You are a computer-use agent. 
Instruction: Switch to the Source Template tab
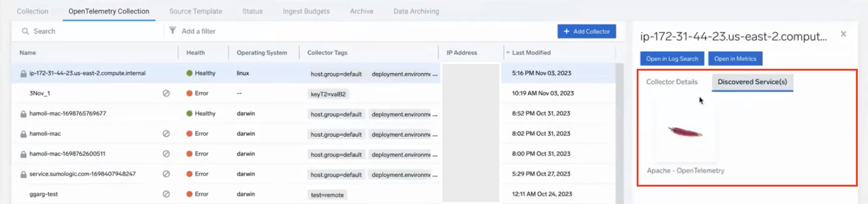[x=195, y=11]
